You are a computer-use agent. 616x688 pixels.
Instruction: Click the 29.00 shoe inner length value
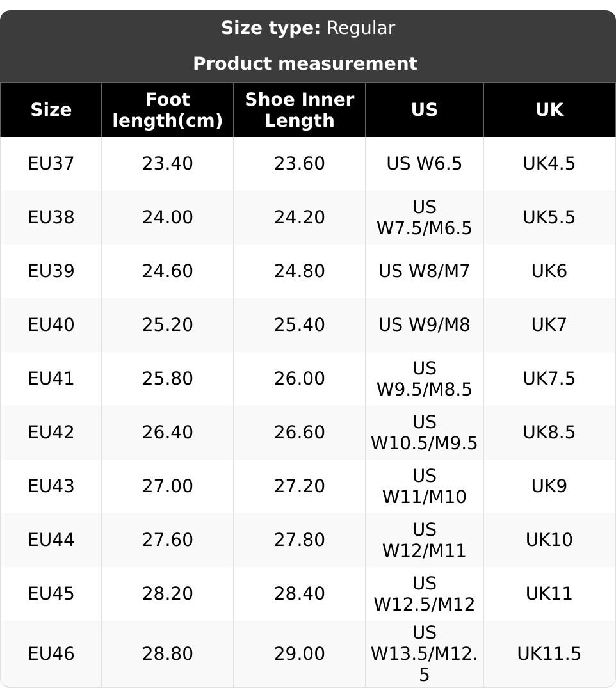click(300, 654)
